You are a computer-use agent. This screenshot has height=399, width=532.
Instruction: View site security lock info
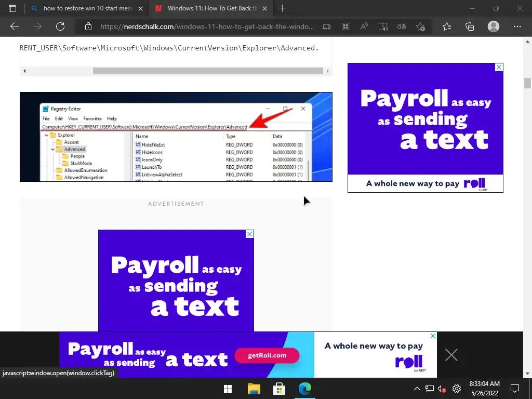(x=88, y=26)
